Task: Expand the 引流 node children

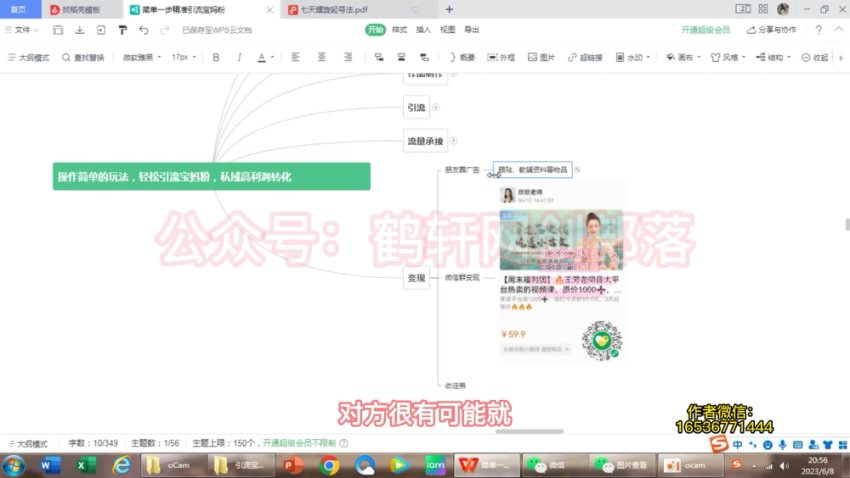Action: tap(436, 107)
